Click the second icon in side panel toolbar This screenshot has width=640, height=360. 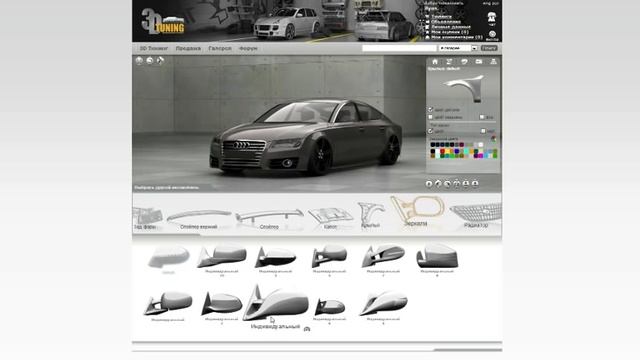tap(449, 62)
